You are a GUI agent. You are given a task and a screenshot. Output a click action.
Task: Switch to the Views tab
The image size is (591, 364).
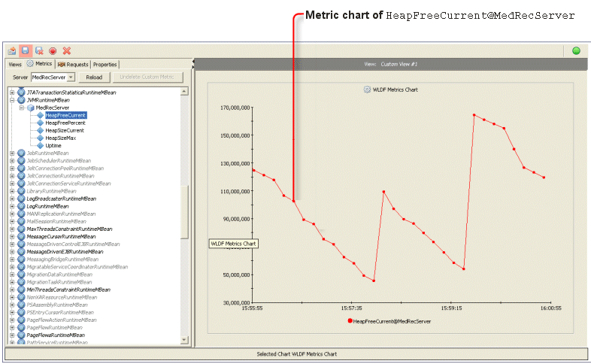tap(15, 65)
